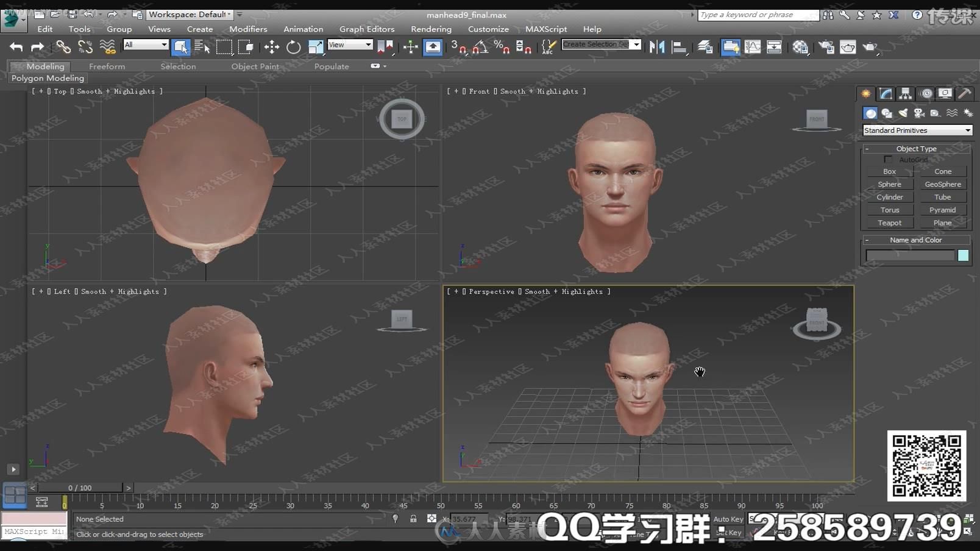Click the Redo arrow icon
980x551 pixels.
coord(38,47)
